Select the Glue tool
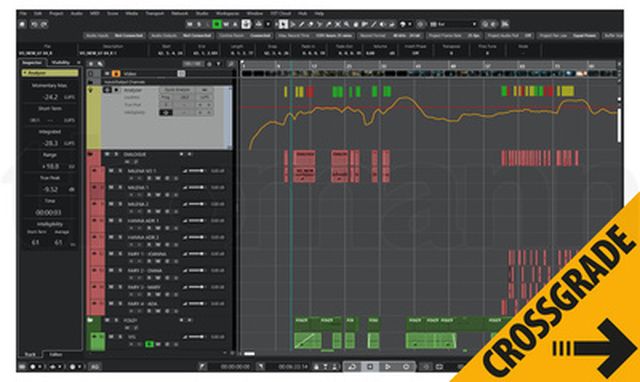The height and width of the screenshot is (382, 640). click(329, 24)
